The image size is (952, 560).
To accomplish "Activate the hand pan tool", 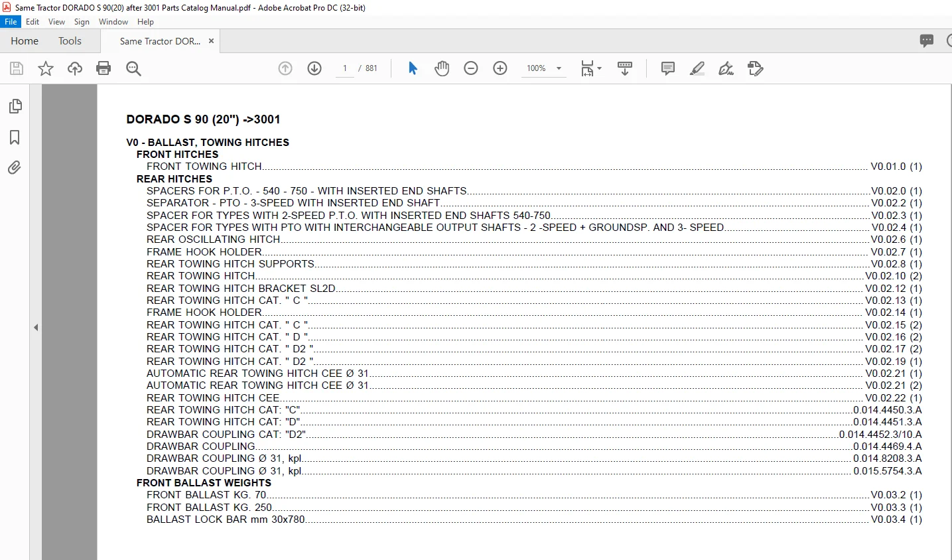I will pos(442,68).
